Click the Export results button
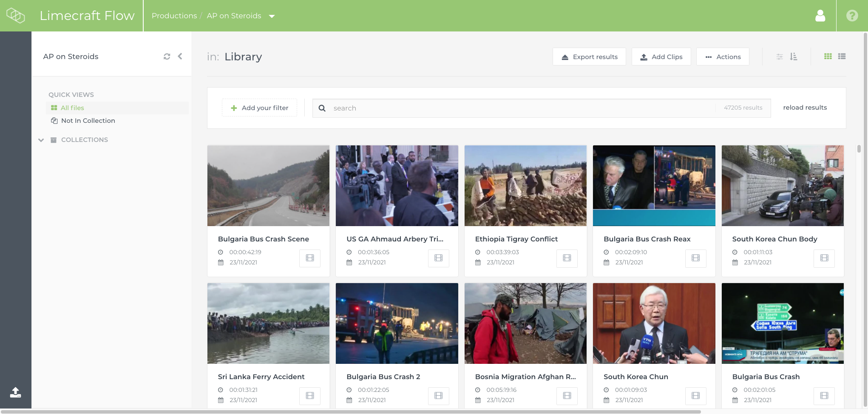The width and height of the screenshot is (868, 414). coord(589,57)
